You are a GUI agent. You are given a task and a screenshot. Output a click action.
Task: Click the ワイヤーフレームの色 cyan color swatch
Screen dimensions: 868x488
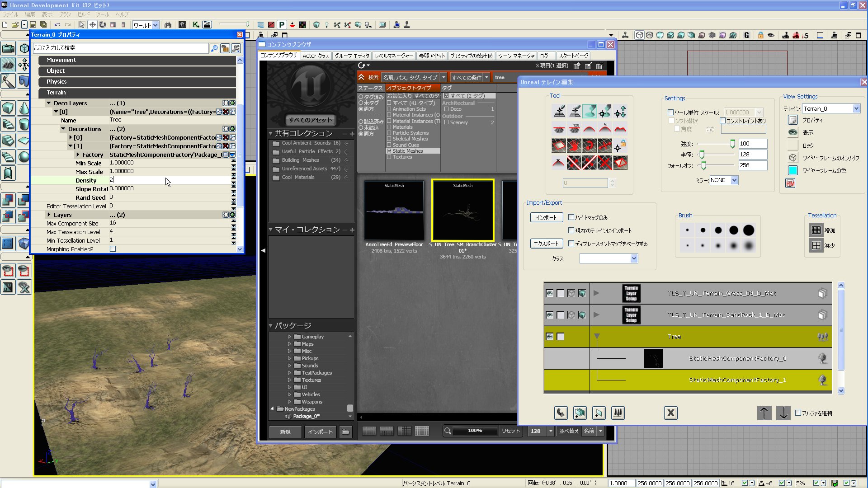click(x=793, y=170)
